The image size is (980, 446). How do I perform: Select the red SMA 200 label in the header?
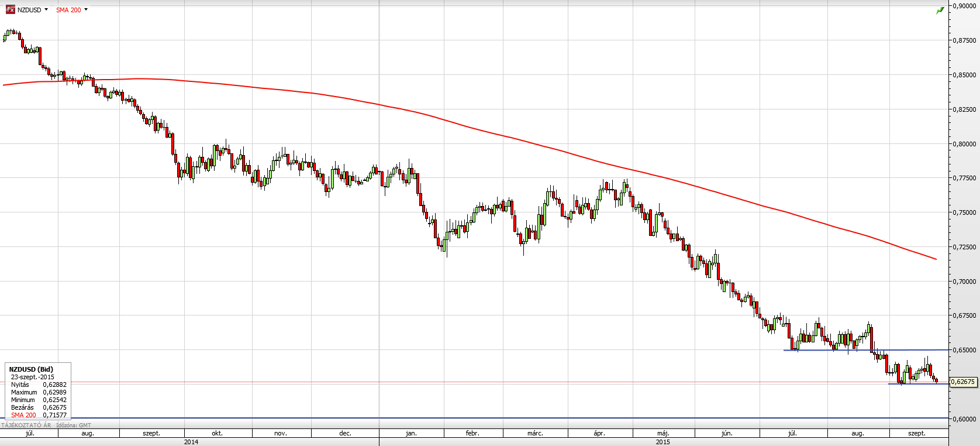click(x=68, y=10)
